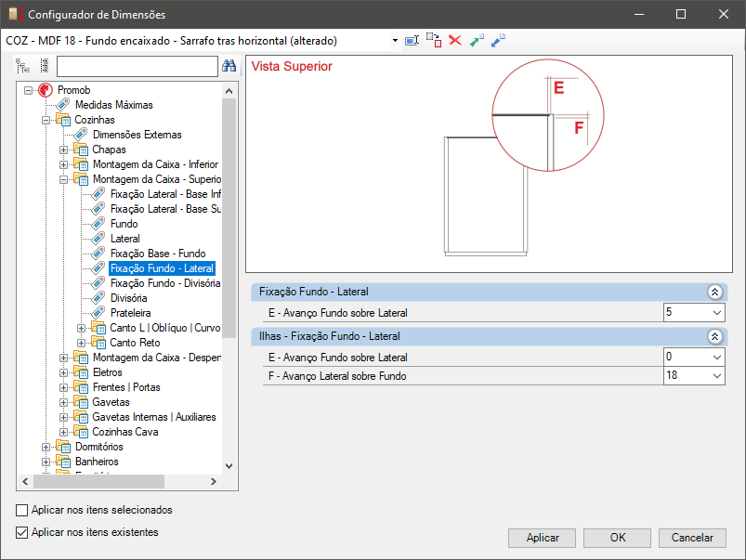Click the tree search input field
The image size is (746, 560).
[x=137, y=66]
